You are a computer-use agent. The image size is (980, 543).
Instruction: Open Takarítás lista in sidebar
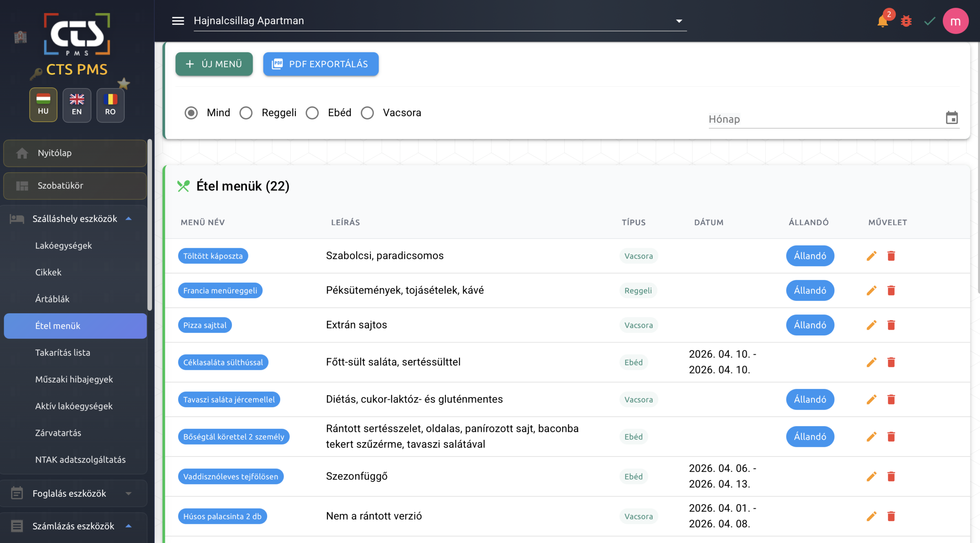[x=63, y=353]
